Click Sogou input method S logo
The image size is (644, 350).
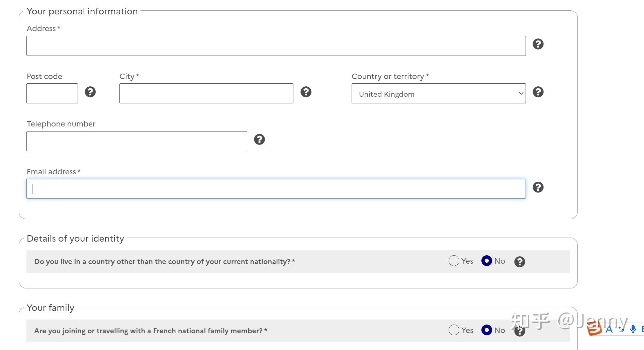(x=594, y=329)
